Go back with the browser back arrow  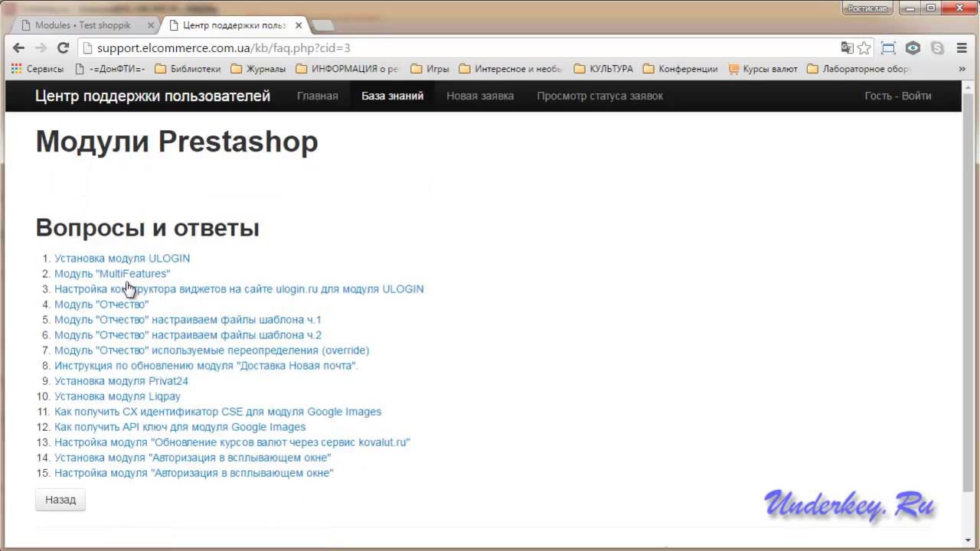[18, 47]
